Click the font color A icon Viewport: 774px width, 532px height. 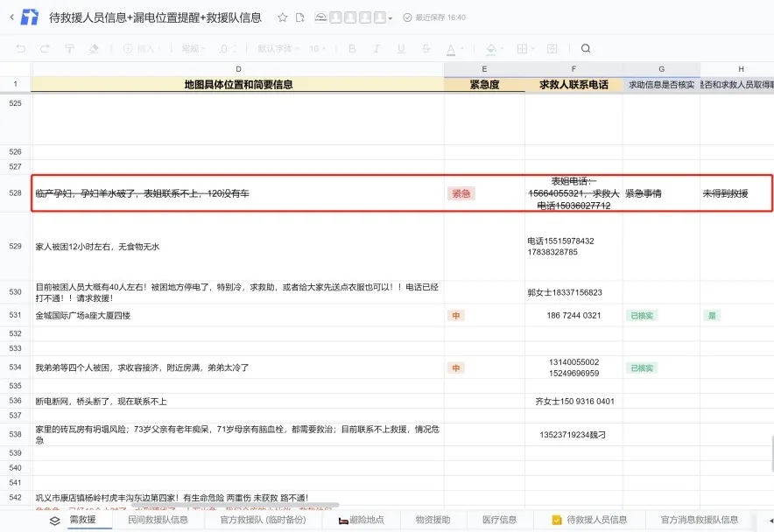tap(451, 48)
